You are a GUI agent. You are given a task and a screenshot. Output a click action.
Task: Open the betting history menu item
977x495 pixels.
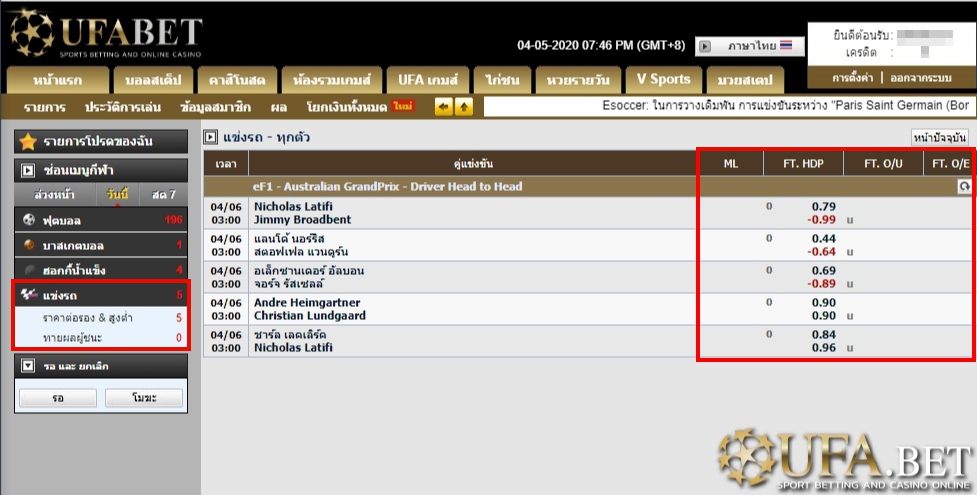click(x=123, y=107)
